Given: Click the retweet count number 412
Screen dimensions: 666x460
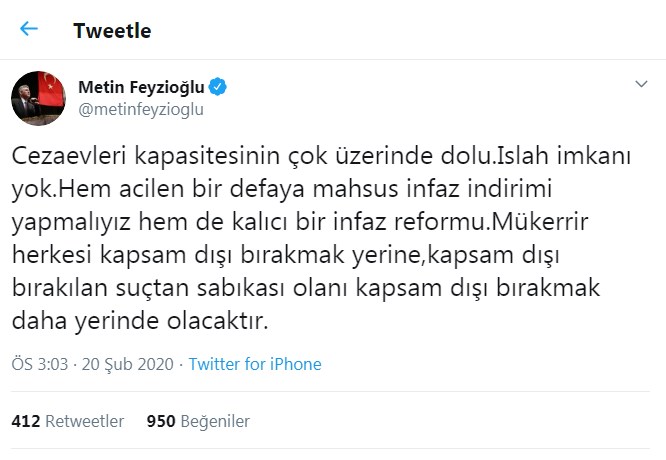Looking at the screenshot, I should [x=25, y=421].
